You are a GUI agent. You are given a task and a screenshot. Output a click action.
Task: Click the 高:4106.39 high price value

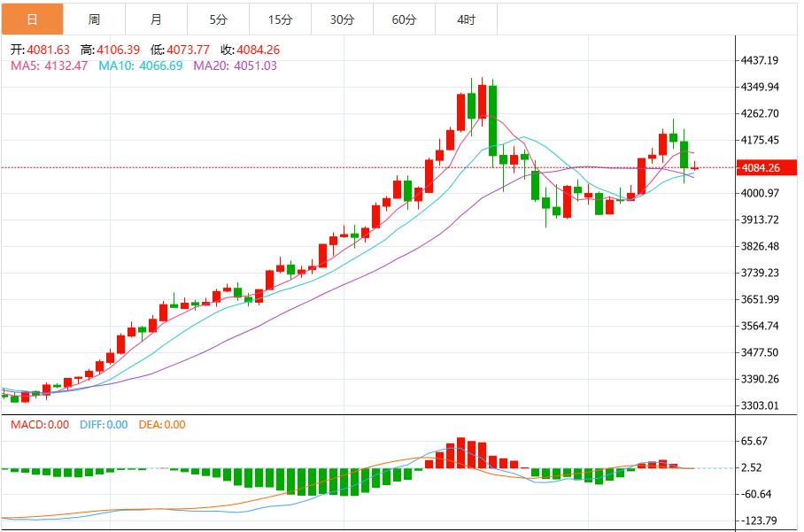point(108,50)
